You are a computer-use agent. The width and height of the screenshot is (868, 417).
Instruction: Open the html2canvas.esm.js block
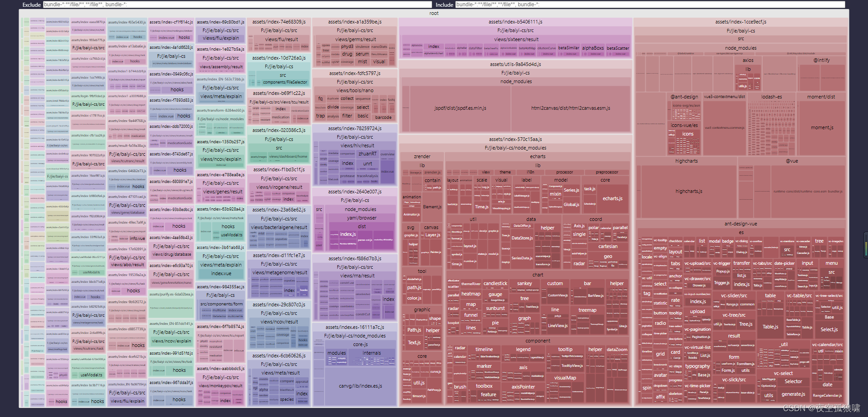(571, 108)
